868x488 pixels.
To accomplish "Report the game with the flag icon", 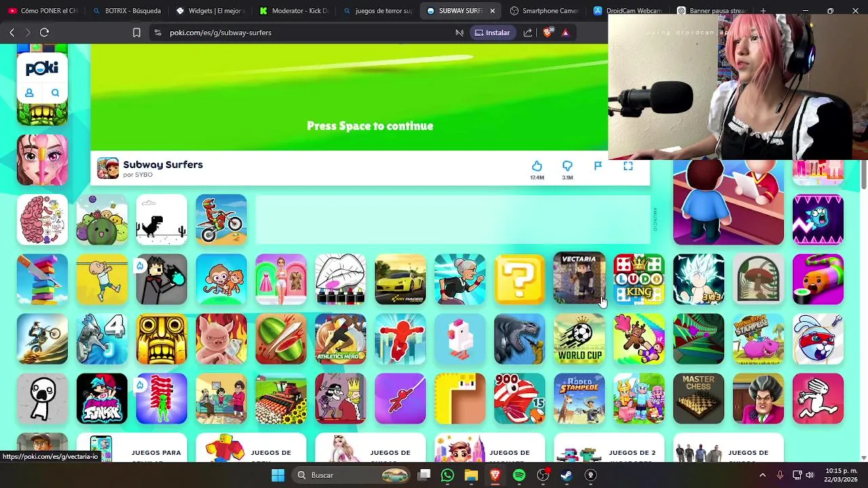I will pyautogui.click(x=597, y=166).
